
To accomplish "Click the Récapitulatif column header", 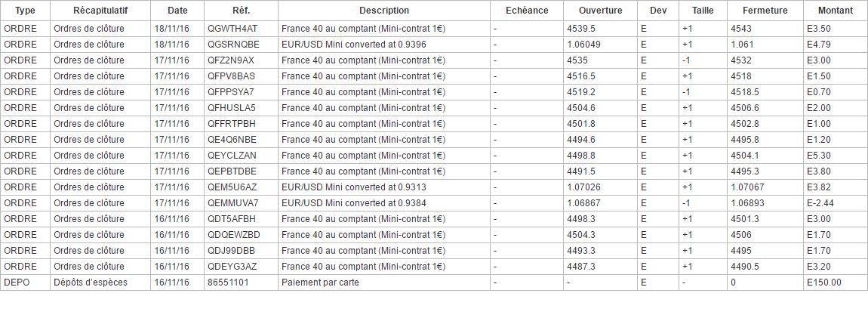I will point(100,11).
